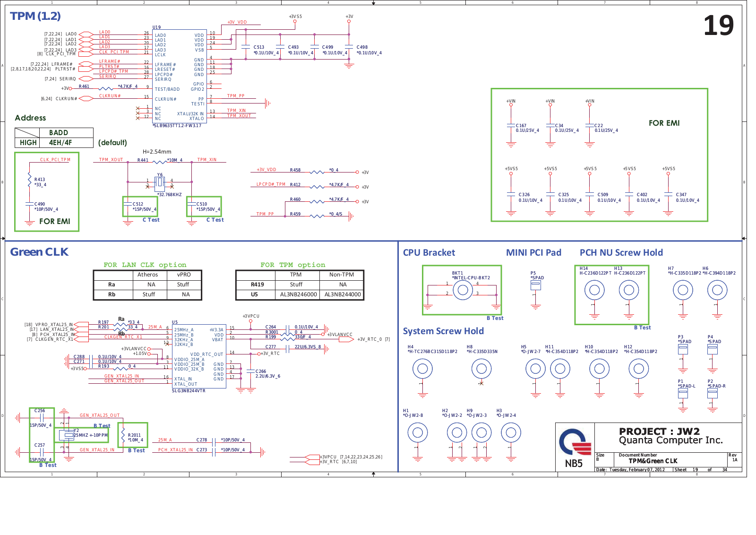Select screw hole H6 symbol

coord(717,290)
